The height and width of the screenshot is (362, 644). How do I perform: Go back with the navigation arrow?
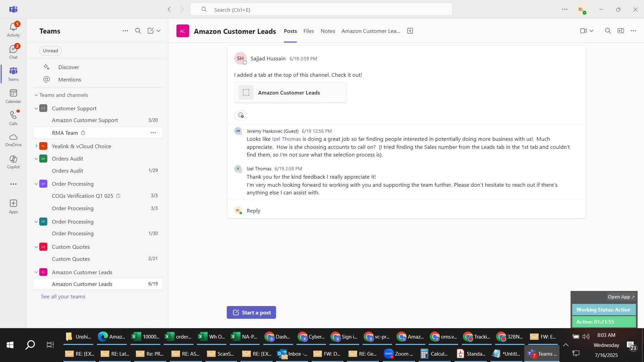coord(169,9)
